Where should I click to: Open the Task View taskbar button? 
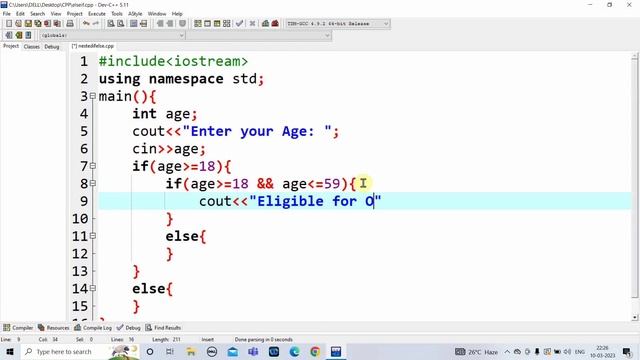pyautogui.click(x=170, y=351)
